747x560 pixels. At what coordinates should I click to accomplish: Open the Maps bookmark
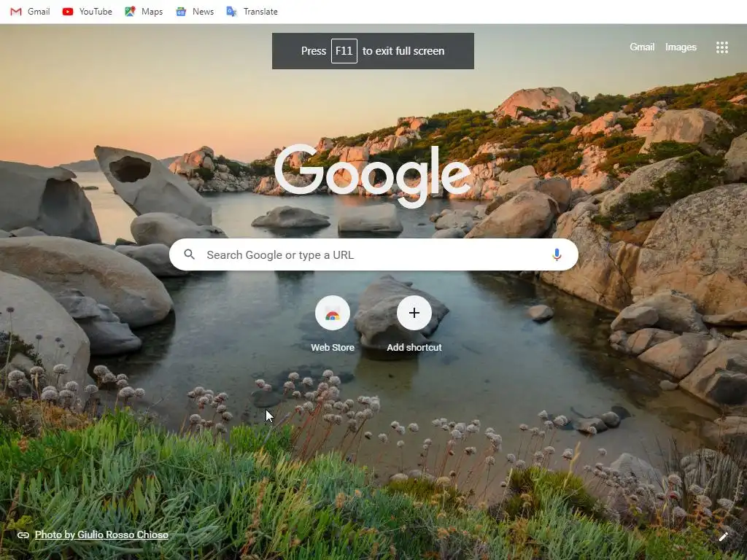(x=144, y=12)
